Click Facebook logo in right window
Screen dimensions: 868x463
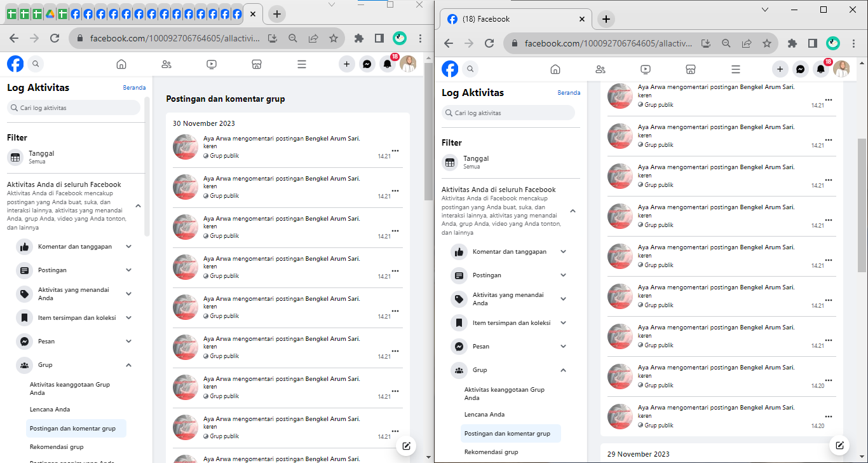(x=450, y=69)
